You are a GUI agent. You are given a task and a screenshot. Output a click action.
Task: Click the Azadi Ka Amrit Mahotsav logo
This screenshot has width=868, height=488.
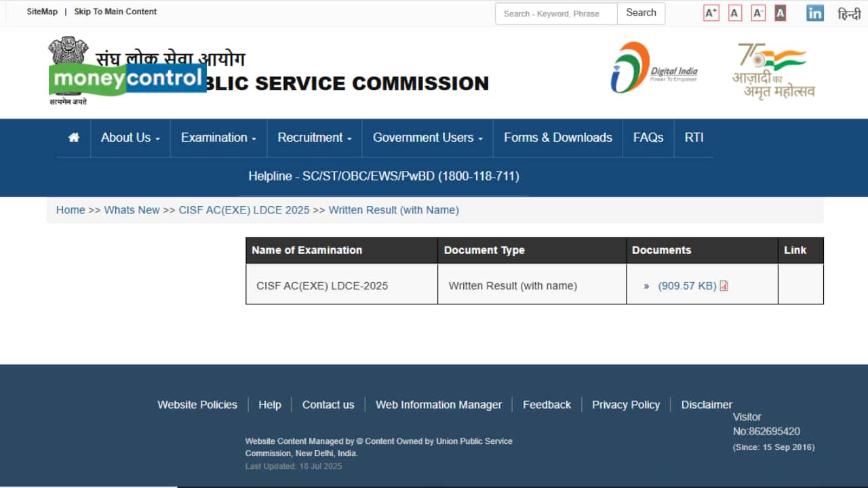pos(774,70)
